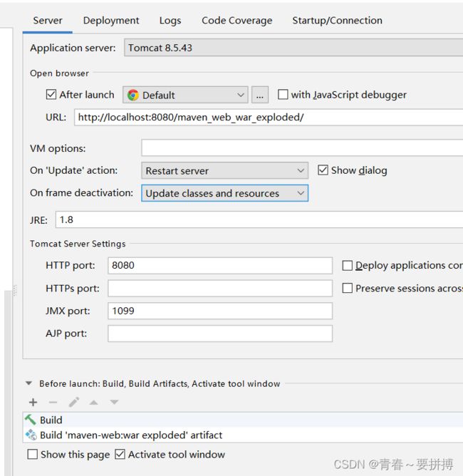Select the Build row in the before-launch list
The height and width of the screenshot is (476, 463).
tap(243, 420)
